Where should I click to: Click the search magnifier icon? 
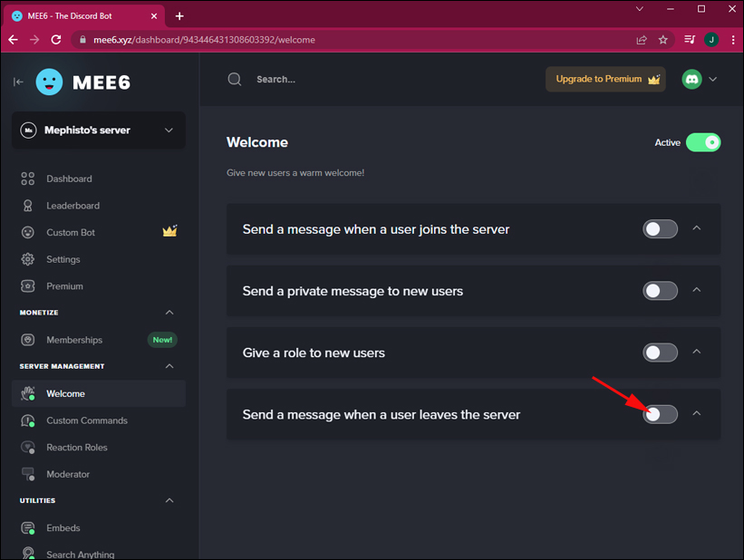pos(235,79)
